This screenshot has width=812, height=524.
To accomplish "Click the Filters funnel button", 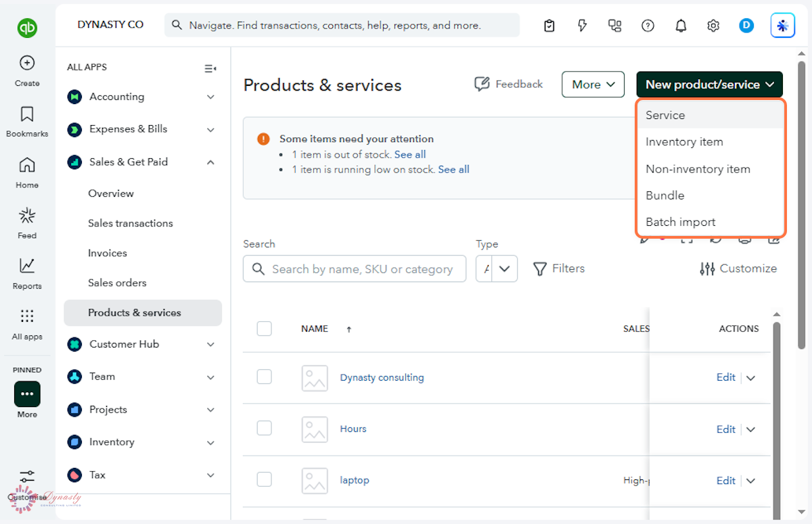I will click(559, 268).
